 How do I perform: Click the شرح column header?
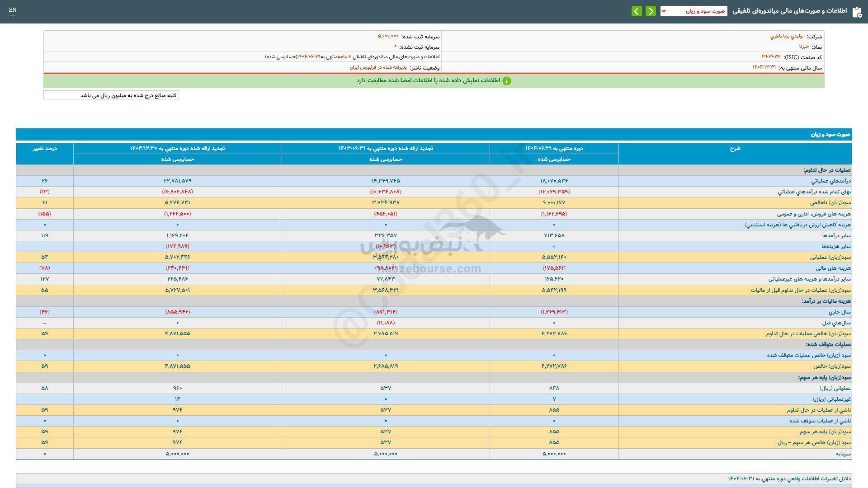coord(735,149)
